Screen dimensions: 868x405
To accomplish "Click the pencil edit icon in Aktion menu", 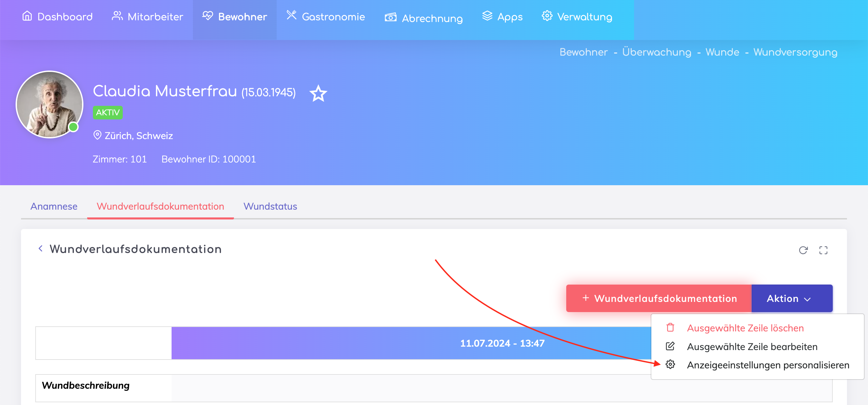I will [670, 346].
